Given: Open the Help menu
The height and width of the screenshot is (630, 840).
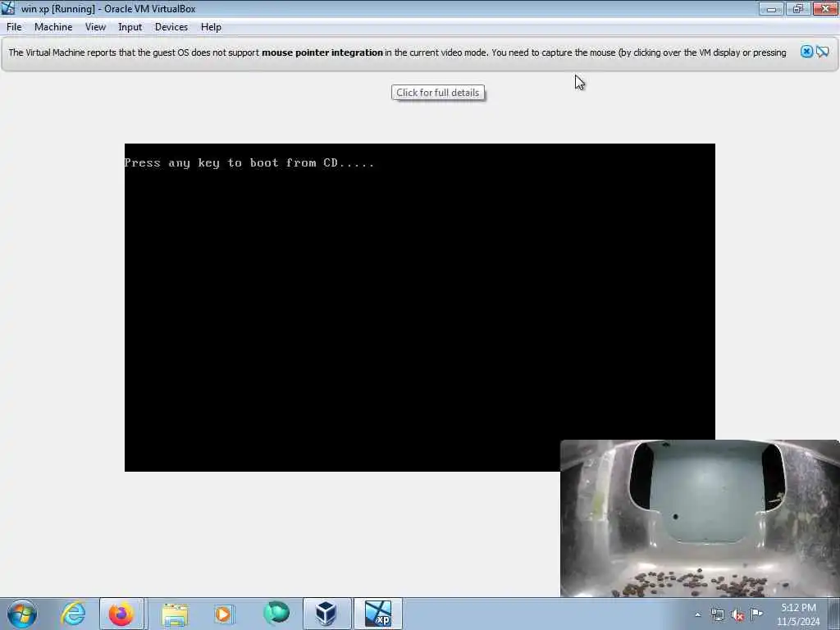Looking at the screenshot, I should [211, 27].
